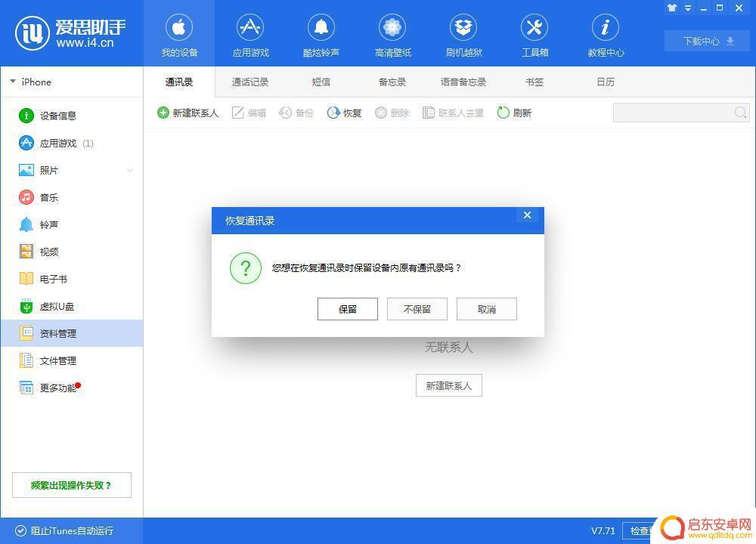
Task: Select 电子书 in sidebar
Action: click(71, 279)
